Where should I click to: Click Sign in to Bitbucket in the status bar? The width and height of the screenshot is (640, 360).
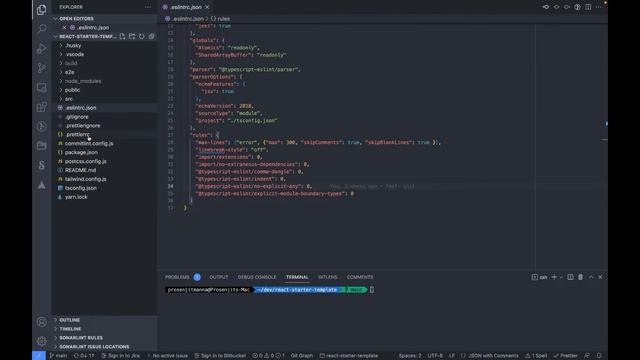(x=220, y=356)
